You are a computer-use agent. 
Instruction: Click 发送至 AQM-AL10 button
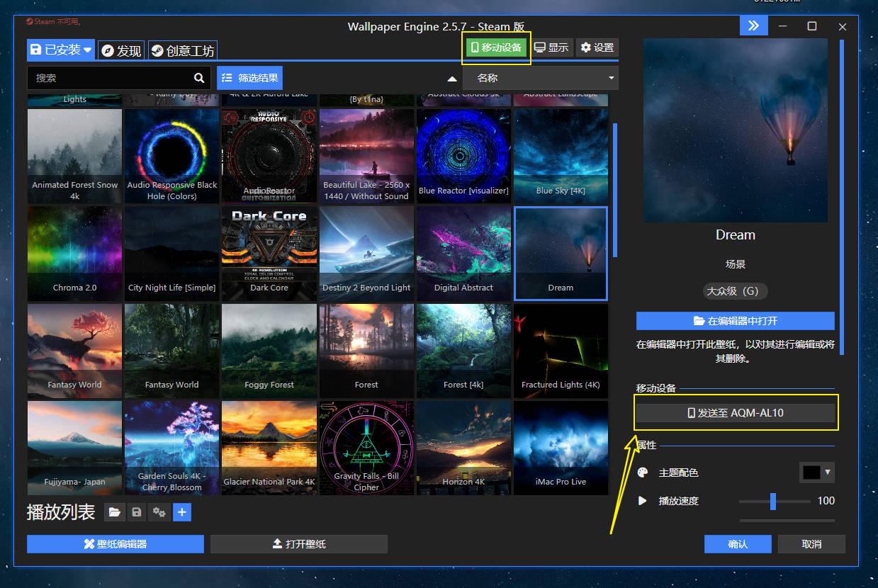click(735, 413)
